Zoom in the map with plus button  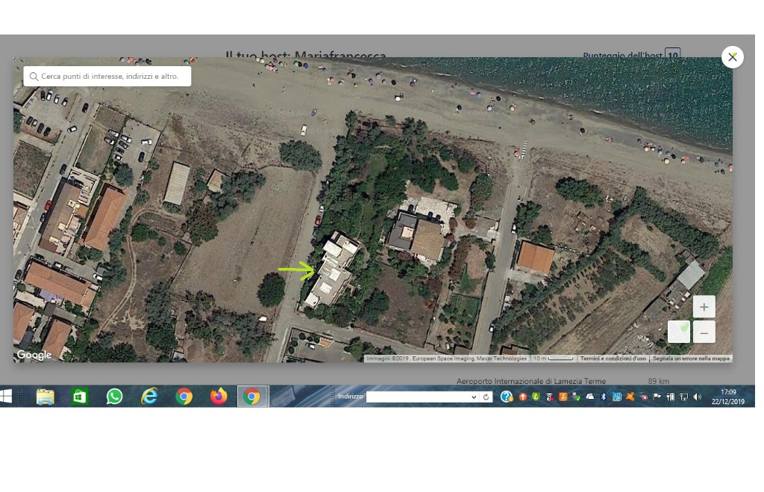704,307
